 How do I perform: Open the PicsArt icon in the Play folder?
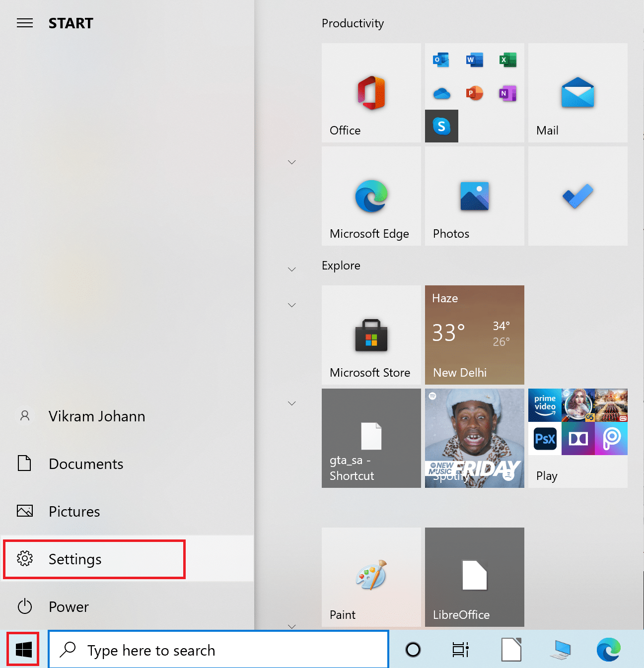611,438
